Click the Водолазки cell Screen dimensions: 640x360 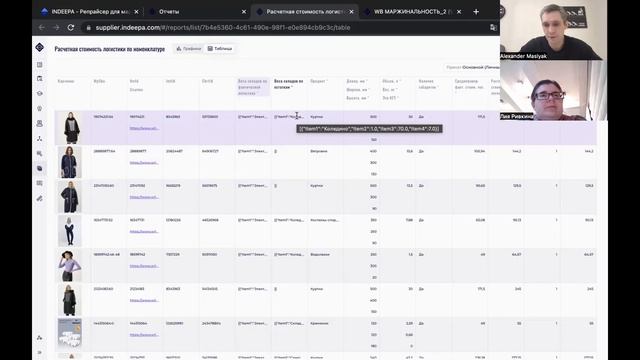[x=320, y=254]
